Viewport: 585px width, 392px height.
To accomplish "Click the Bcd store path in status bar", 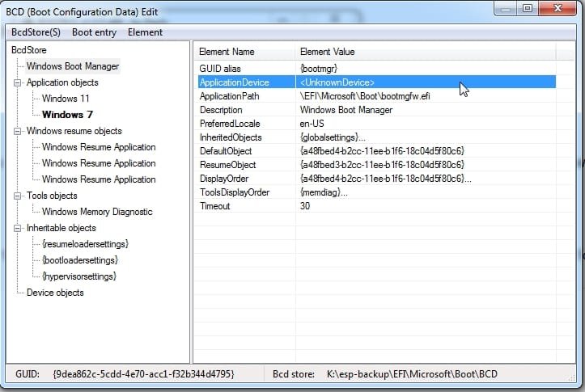I will (x=412, y=374).
